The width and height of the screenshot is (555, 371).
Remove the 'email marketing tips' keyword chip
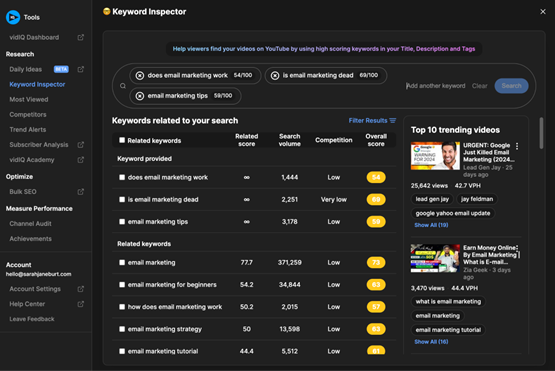pos(140,96)
